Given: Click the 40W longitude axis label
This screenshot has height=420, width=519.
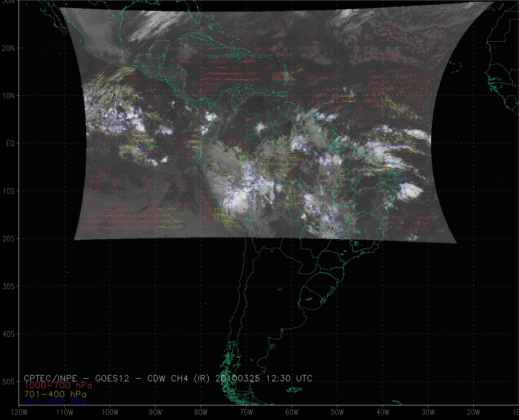Looking at the screenshot, I should (x=383, y=412).
